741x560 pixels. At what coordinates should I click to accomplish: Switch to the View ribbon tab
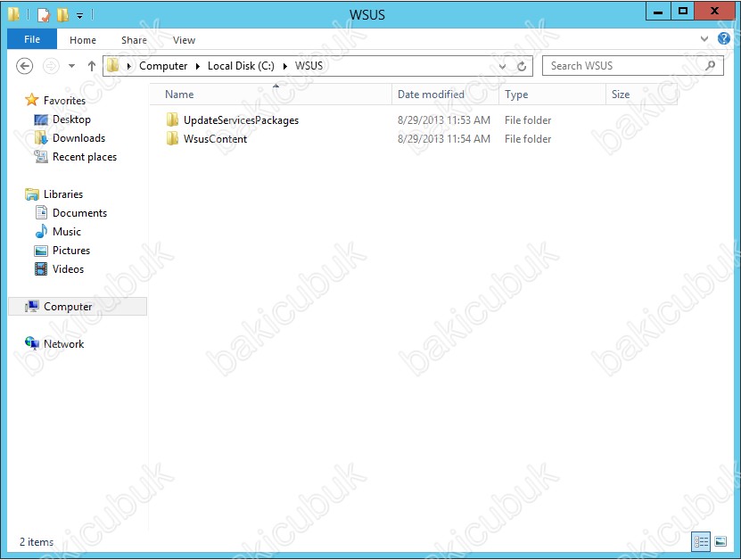tap(184, 40)
